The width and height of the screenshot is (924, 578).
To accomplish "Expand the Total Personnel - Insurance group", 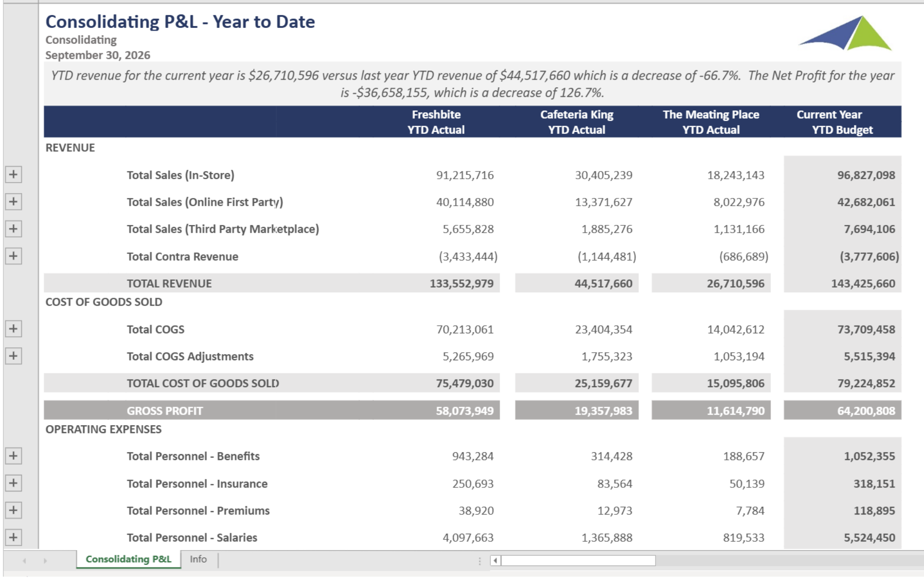I will click(x=13, y=483).
